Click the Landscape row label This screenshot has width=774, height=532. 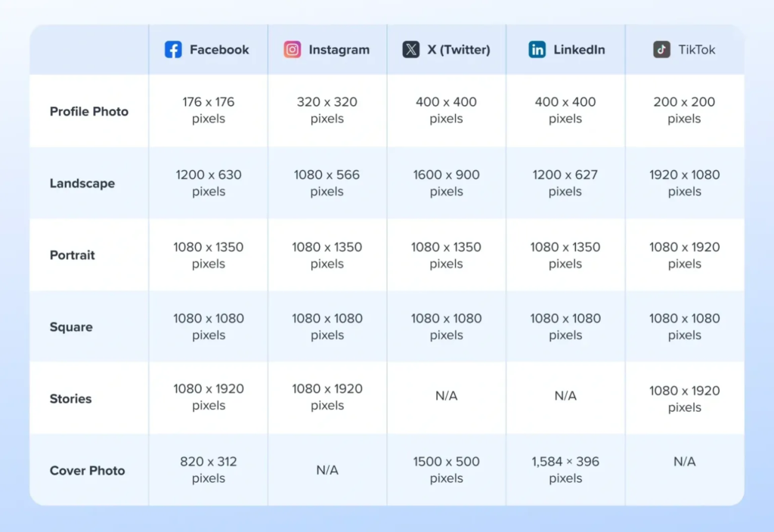click(x=82, y=184)
